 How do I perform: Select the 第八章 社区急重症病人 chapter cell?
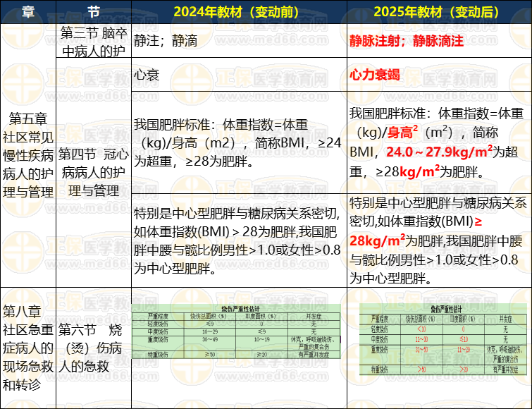click(26, 347)
